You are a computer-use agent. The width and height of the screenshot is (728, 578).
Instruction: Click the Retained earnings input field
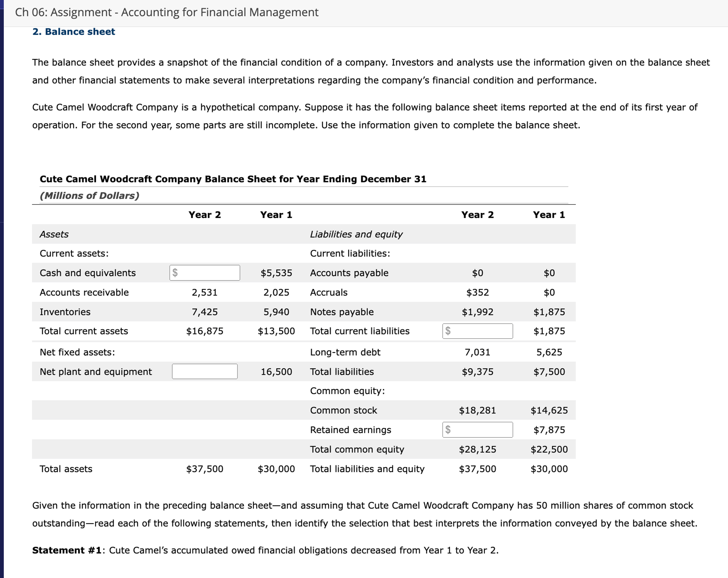tap(478, 429)
